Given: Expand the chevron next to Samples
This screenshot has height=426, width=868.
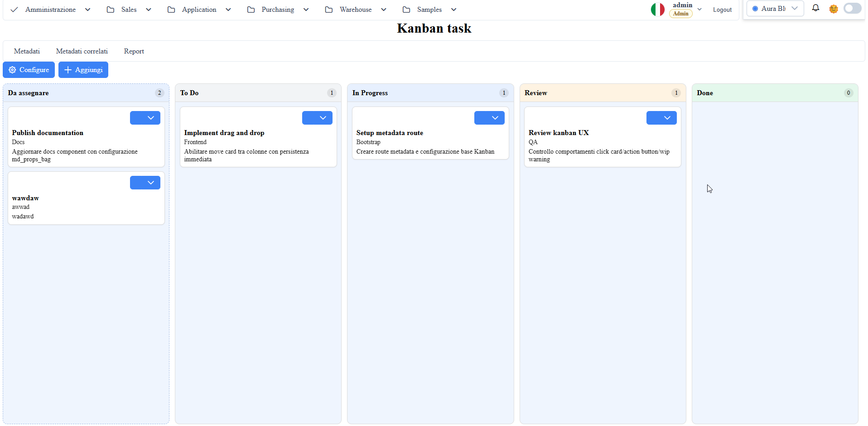Looking at the screenshot, I should [x=454, y=10].
